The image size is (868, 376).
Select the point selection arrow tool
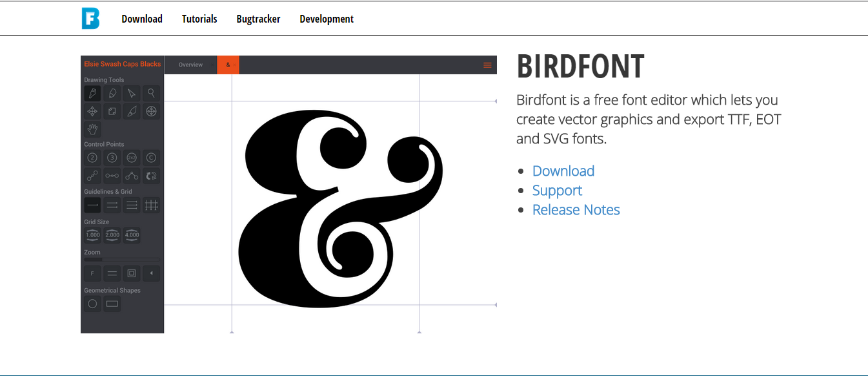coord(132,93)
